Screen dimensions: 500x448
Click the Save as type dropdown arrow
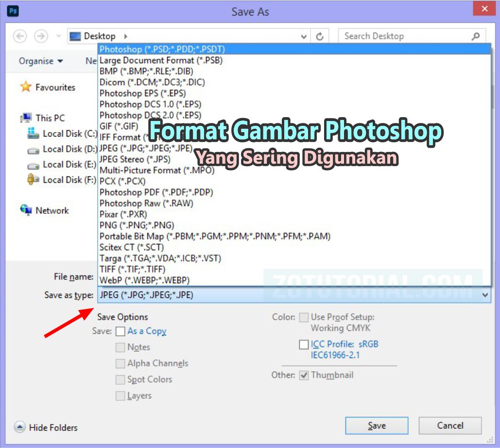tap(485, 295)
